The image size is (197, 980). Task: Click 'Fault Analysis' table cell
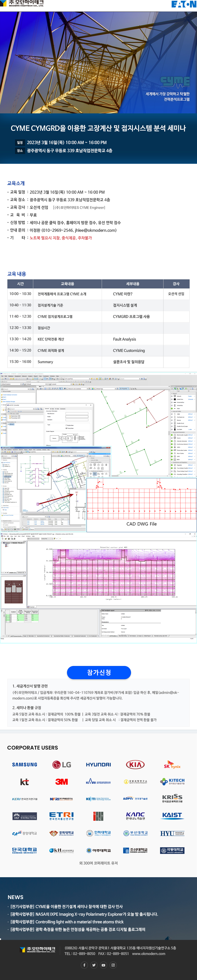click(x=124, y=339)
